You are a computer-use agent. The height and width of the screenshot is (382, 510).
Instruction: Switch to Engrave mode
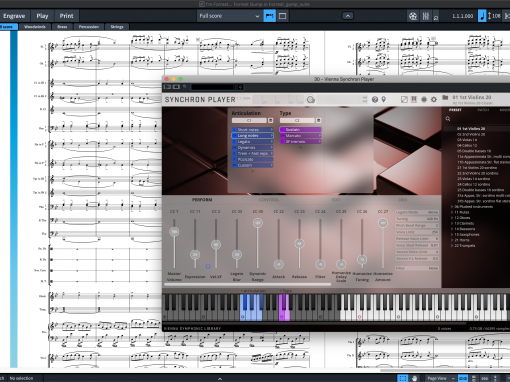pos(14,16)
